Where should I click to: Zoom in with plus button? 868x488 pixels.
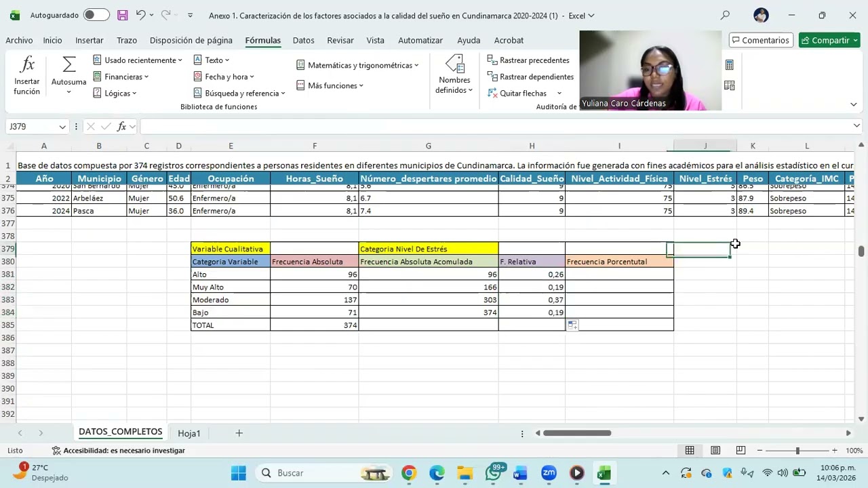pyautogui.click(x=834, y=451)
